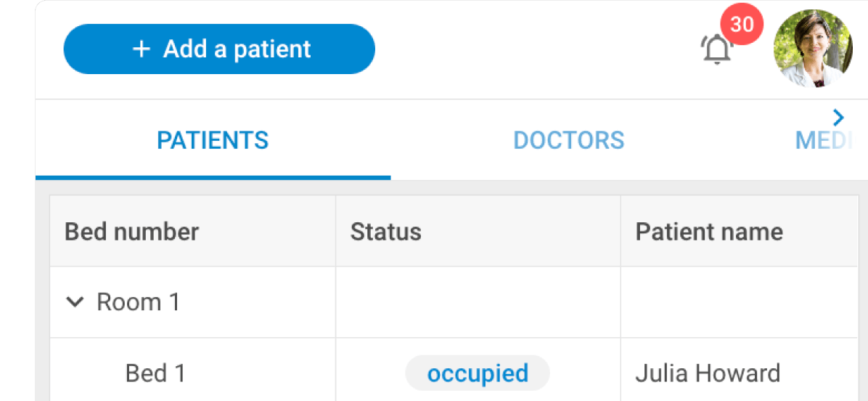868x401 pixels.
Task: Switch to the PATIENTS tab
Action: click(x=213, y=140)
